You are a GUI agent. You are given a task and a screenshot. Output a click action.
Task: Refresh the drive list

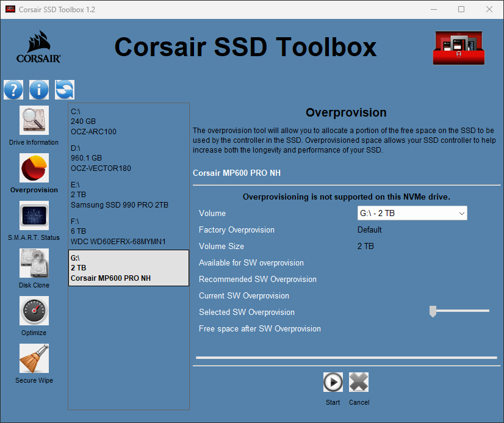pyautogui.click(x=65, y=90)
